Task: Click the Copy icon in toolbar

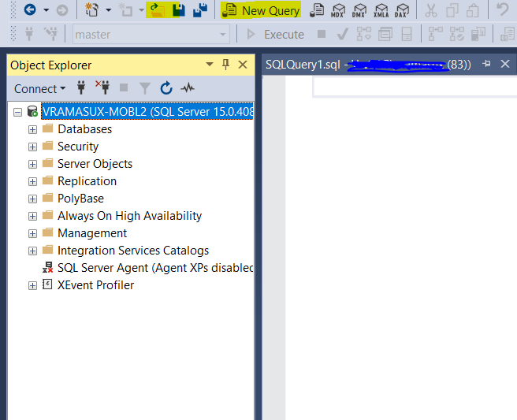Action: tap(452, 10)
